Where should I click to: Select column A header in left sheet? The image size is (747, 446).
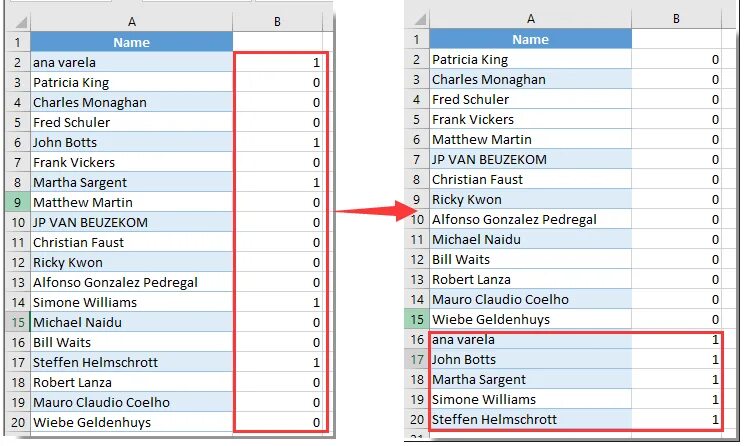131,21
